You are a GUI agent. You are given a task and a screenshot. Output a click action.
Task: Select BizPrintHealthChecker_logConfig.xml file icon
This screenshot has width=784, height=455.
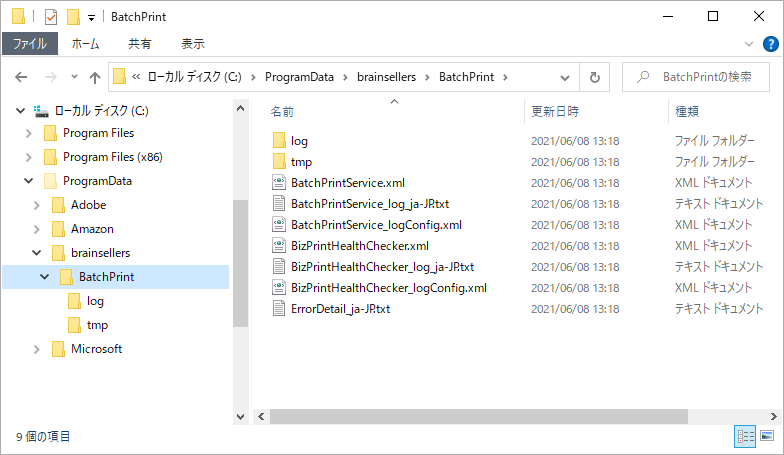click(x=279, y=288)
